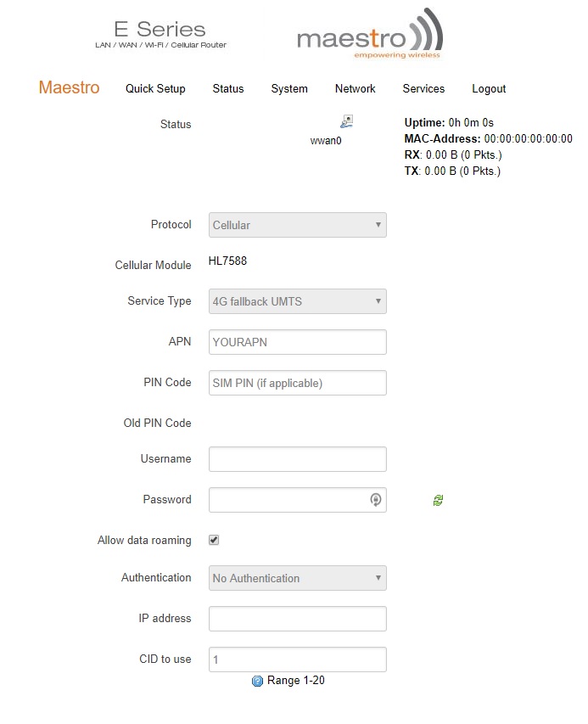Click the MAC-Address 00:00:00:00:00:00 value
588x724 pixels.
(528, 139)
